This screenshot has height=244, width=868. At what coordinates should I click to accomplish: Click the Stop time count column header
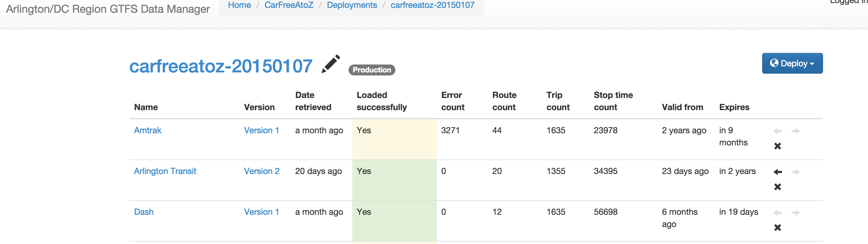click(613, 101)
